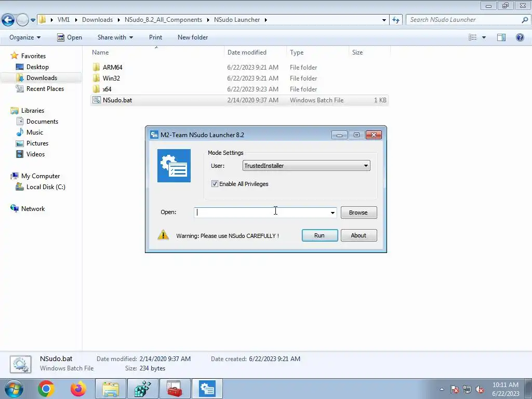Click Open in the Explorer toolbar
Screen dimensions: 532x399
point(70,37)
